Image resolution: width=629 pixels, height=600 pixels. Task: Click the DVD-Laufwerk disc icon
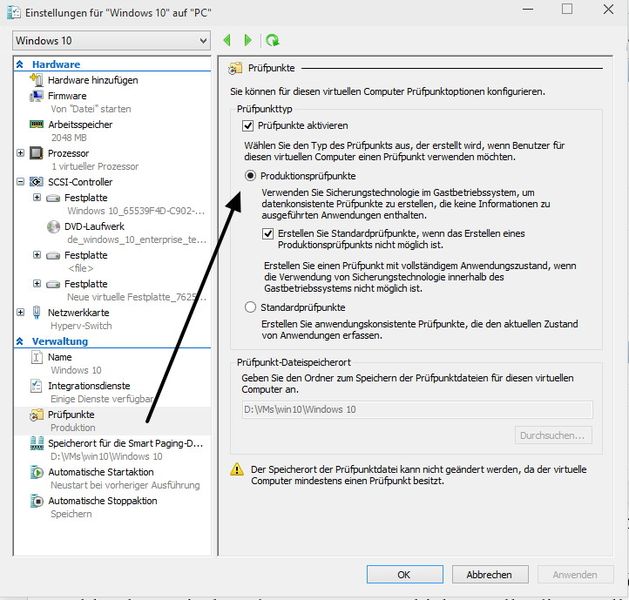point(53,227)
